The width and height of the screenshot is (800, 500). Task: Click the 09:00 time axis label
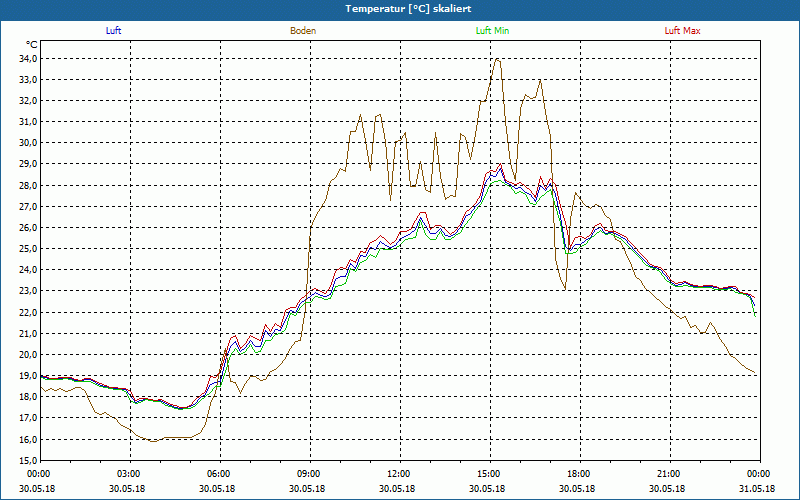click(x=309, y=474)
